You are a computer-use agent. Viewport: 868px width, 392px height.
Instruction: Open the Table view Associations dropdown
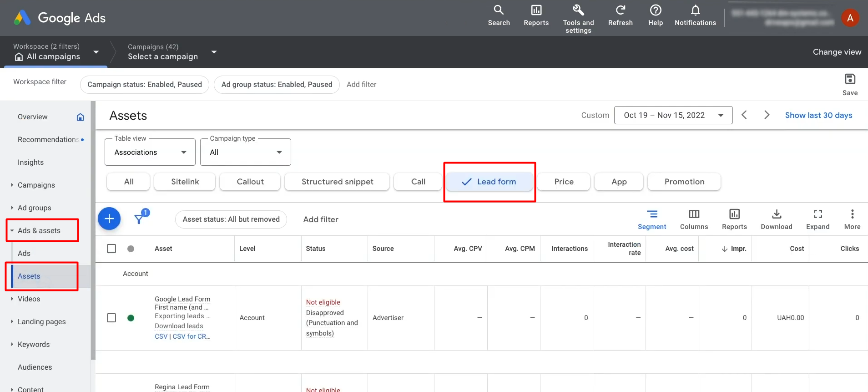(150, 152)
